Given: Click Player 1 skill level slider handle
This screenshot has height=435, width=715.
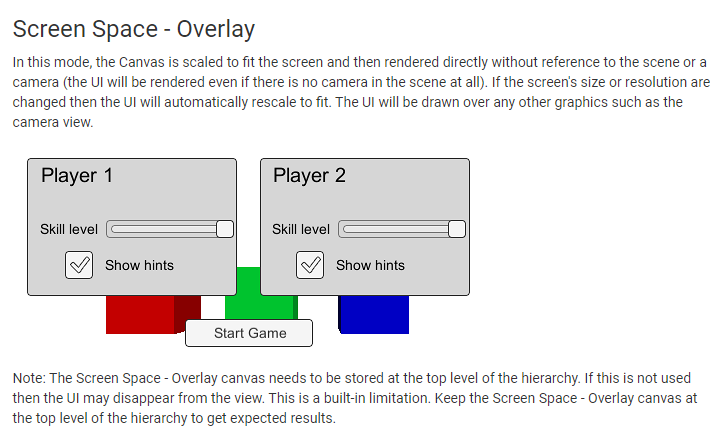Looking at the screenshot, I should [x=225, y=229].
